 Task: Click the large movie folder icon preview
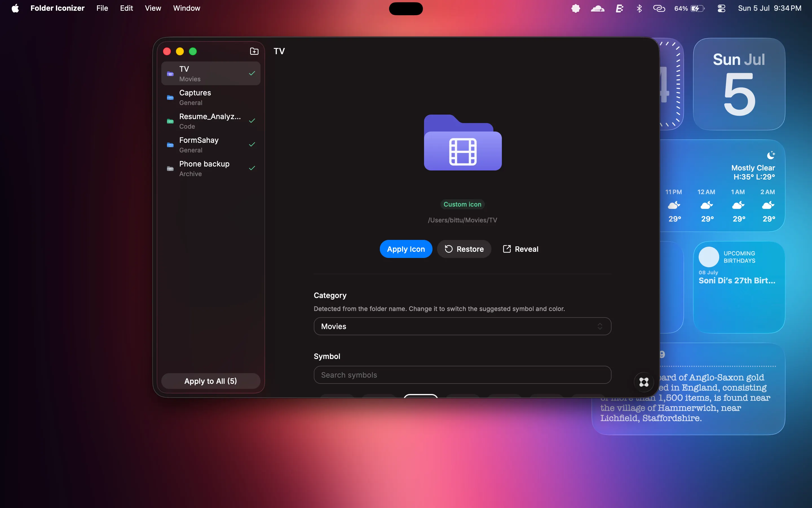[x=463, y=143]
